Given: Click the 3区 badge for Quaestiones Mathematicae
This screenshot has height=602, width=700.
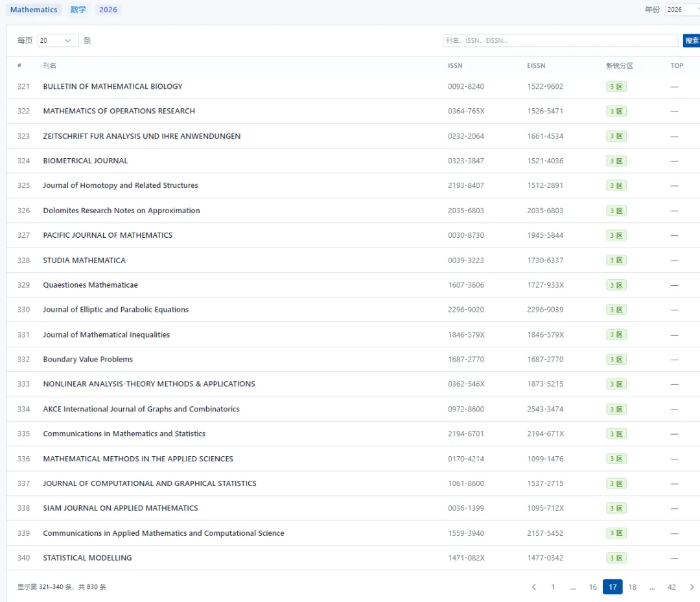Looking at the screenshot, I should [616, 284].
